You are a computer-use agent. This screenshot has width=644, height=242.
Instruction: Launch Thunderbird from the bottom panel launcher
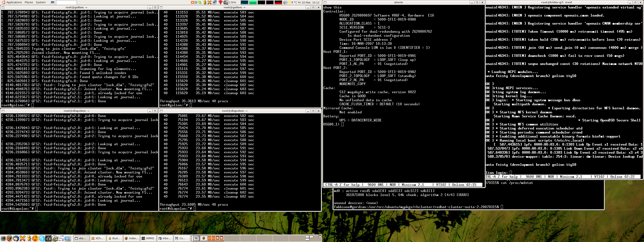point(16,238)
